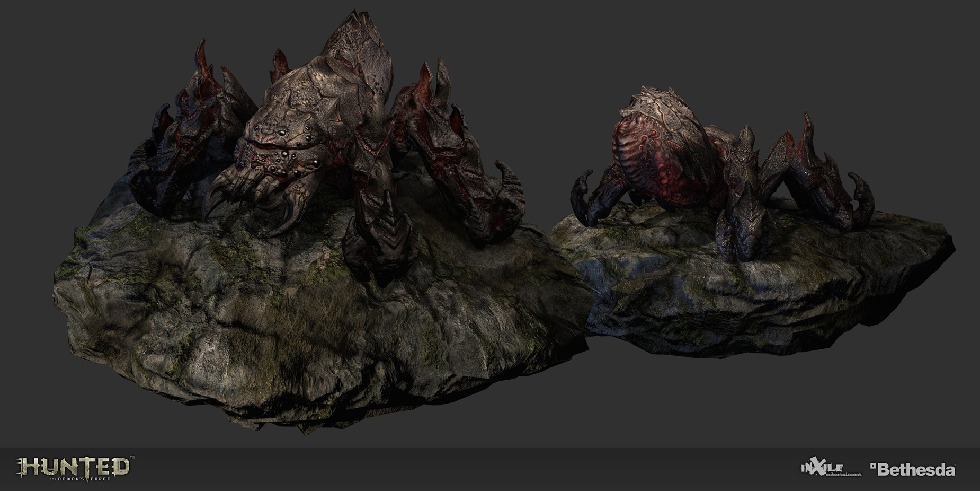Click the Hunted: The Demon's Forge logo
This screenshot has width=980, height=491.
click(x=75, y=469)
